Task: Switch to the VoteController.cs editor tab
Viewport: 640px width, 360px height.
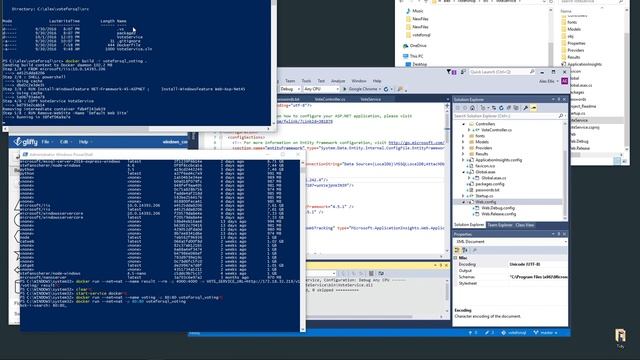Action: pyautogui.click(x=330, y=99)
